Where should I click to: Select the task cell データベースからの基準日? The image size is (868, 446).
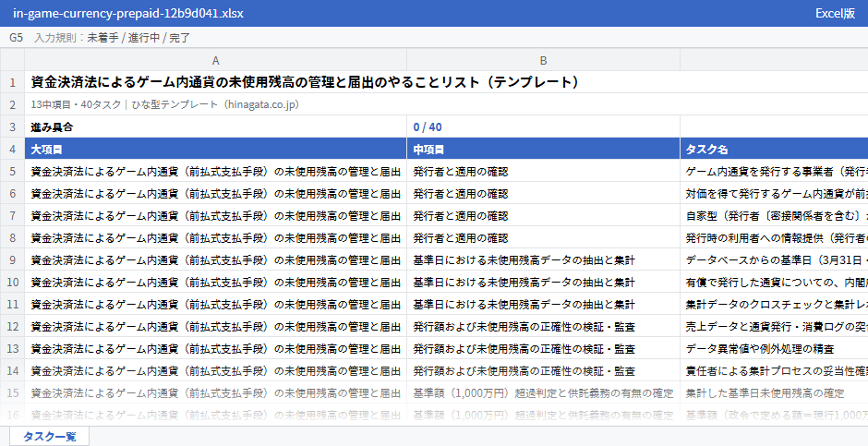774,259
